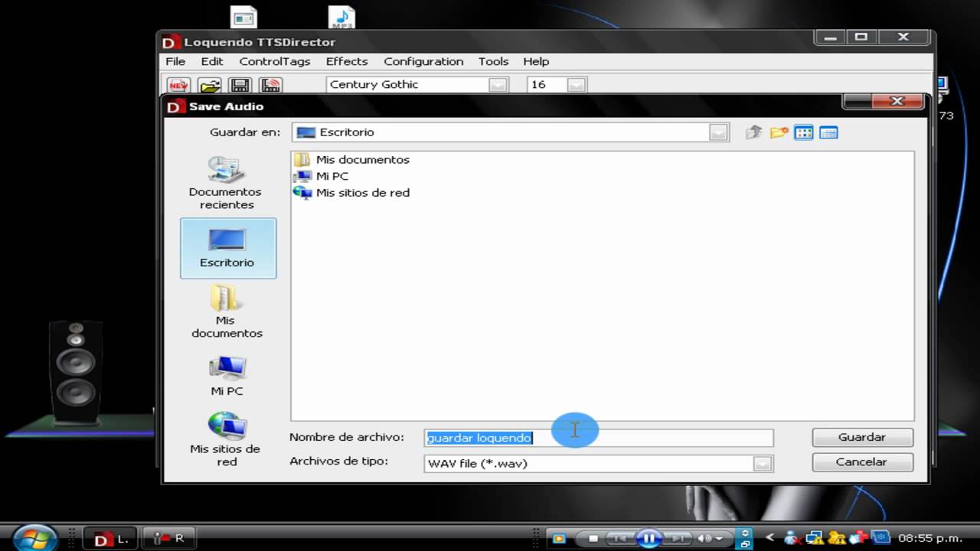The height and width of the screenshot is (551, 980).
Task: Click the clock showing 08:55 p.m.
Action: point(930,538)
